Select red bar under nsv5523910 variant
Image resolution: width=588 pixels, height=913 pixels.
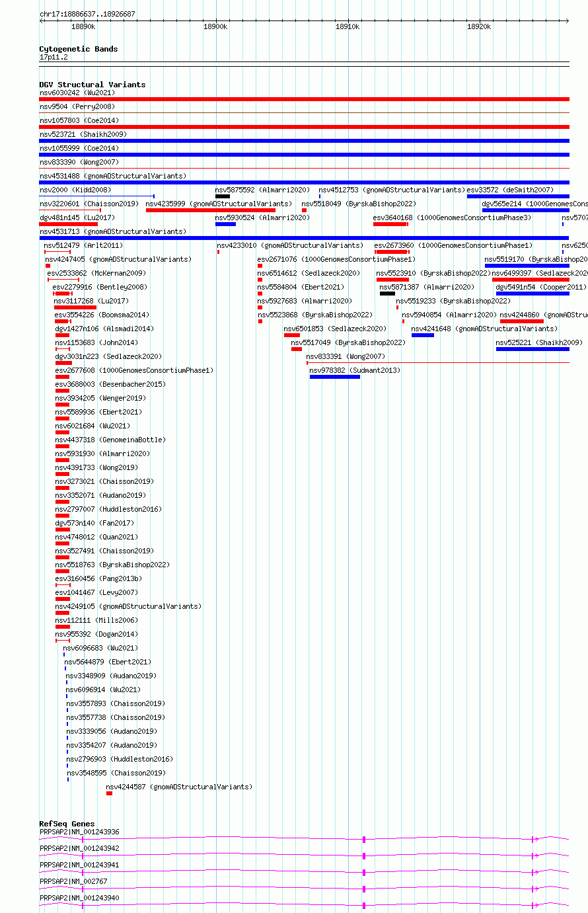click(x=392, y=280)
